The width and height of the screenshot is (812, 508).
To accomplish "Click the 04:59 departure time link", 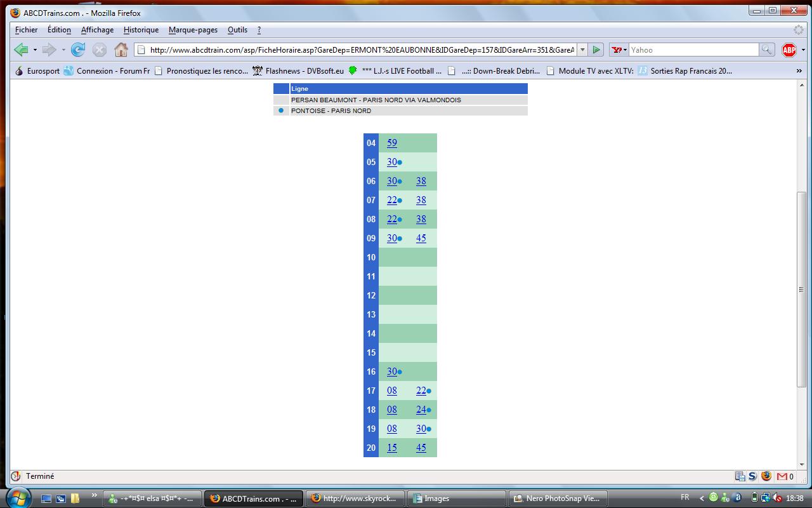I will coord(392,143).
